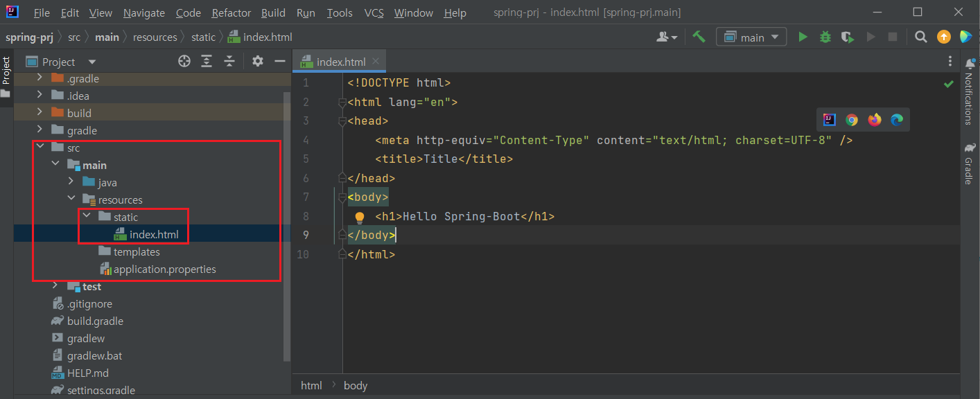Open the File menu
The image size is (980, 399).
coord(41,13)
